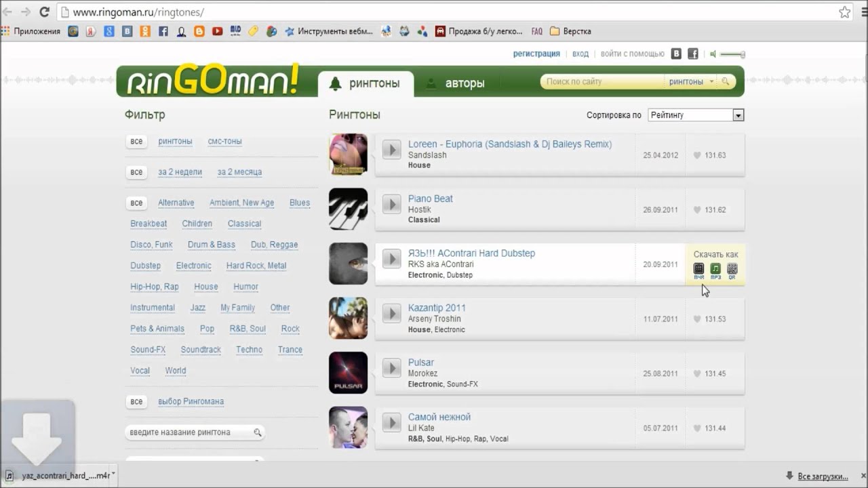Switch to the авторы tab

click(456, 84)
